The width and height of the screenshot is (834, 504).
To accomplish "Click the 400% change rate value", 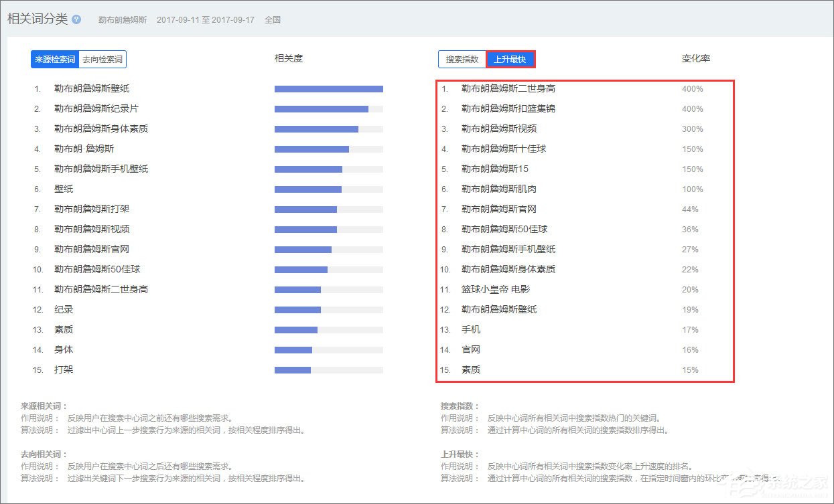I will (x=692, y=88).
